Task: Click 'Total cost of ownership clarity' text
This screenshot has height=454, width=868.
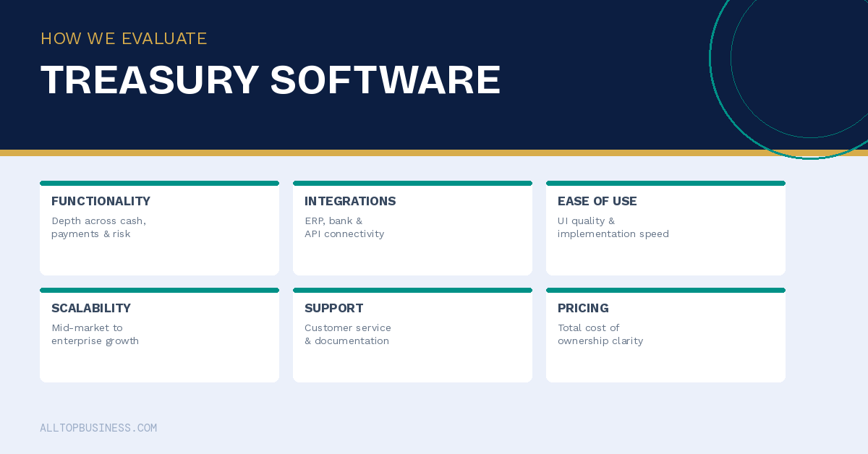Action: coord(600,335)
